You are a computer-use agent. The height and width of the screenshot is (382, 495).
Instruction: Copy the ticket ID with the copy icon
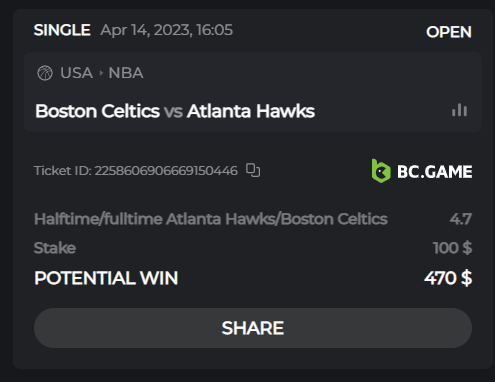pos(253,170)
